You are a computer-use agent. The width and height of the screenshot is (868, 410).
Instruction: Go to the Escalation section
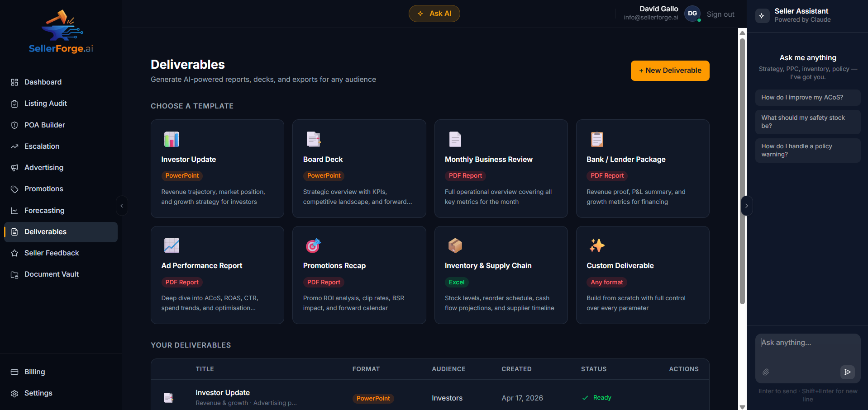click(x=42, y=146)
